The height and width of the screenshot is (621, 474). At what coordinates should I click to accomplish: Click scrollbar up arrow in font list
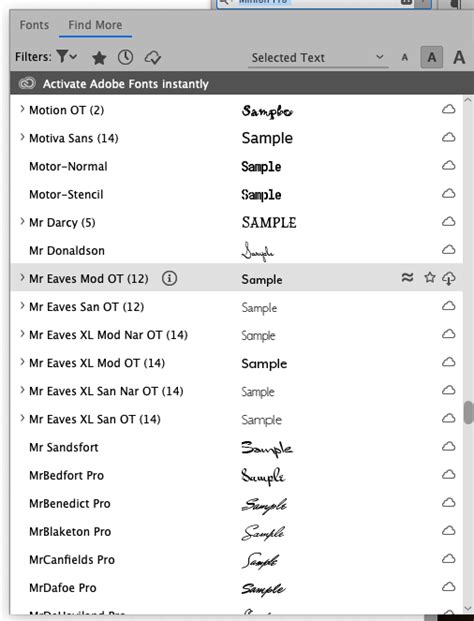point(468,100)
